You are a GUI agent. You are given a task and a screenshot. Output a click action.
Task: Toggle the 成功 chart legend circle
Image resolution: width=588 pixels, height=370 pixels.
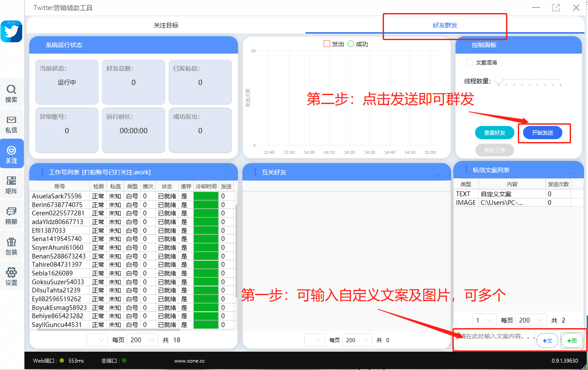coord(351,44)
